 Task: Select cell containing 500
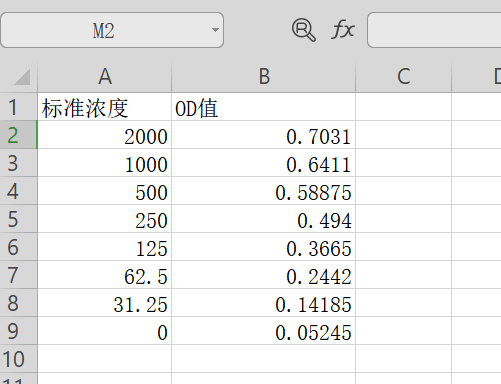point(105,191)
